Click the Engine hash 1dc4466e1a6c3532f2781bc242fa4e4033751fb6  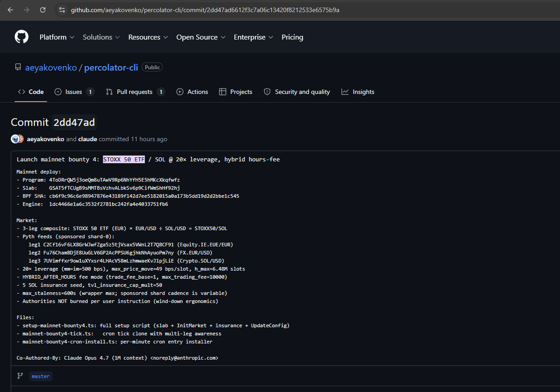(x=108, y=204)
